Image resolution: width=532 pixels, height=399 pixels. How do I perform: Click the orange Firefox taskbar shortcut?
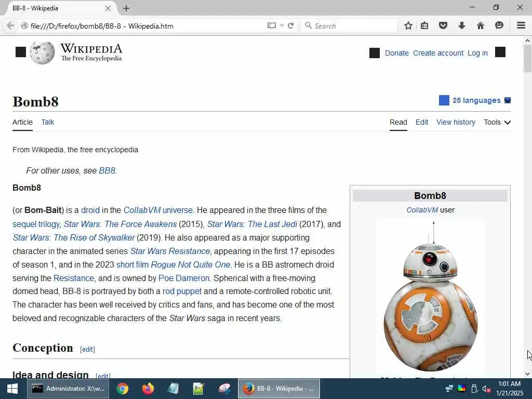(148, 389)
